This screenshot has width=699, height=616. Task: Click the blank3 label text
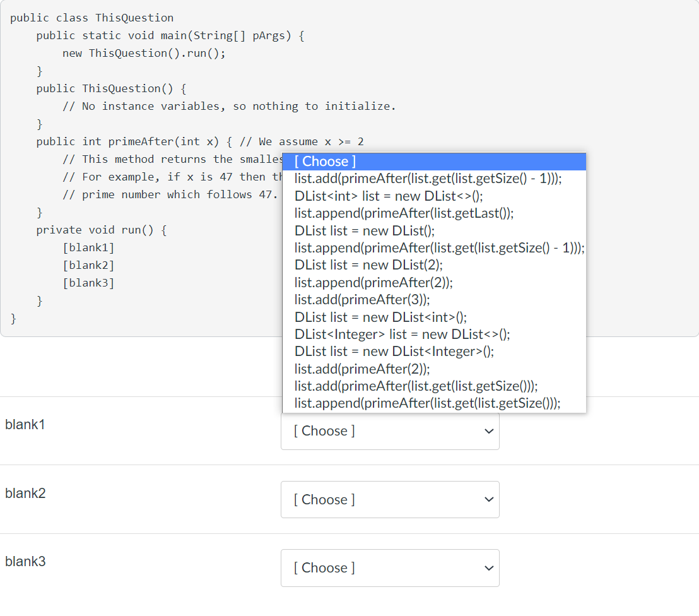click(25, 561)
